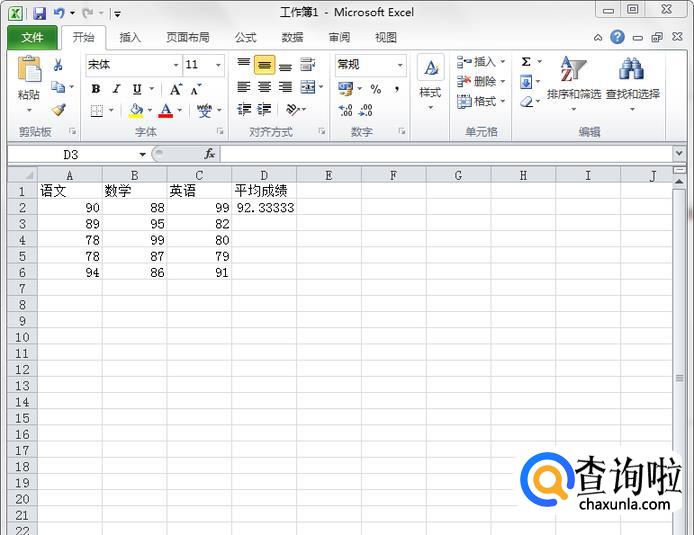Open the Styles (样式) gallery

430,83
